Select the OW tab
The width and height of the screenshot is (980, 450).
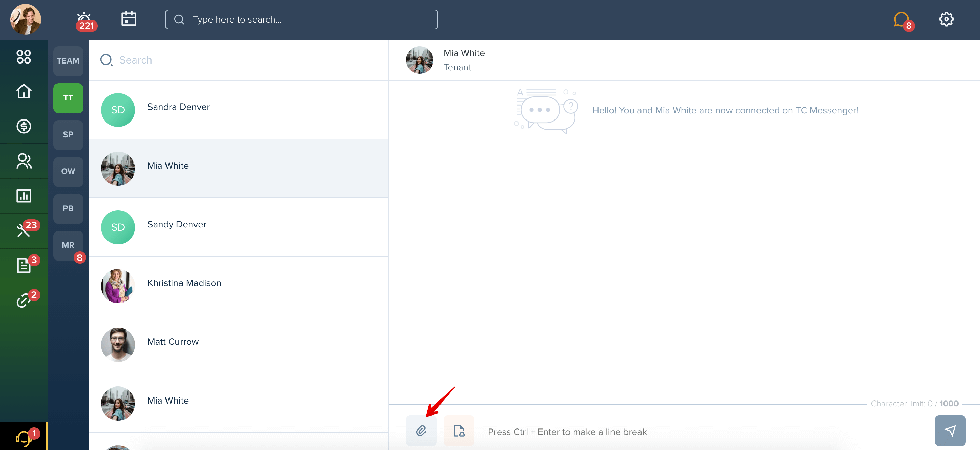point(68,172)
